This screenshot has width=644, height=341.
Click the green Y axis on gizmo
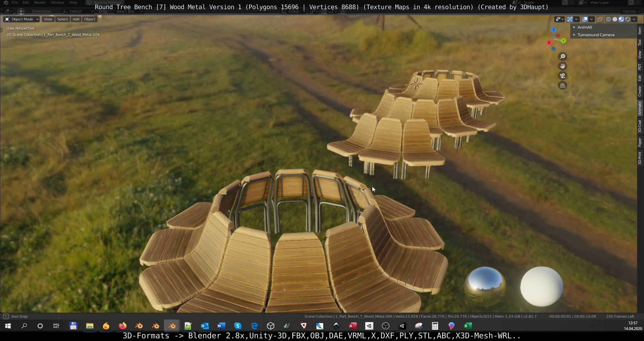click(563, 41)
